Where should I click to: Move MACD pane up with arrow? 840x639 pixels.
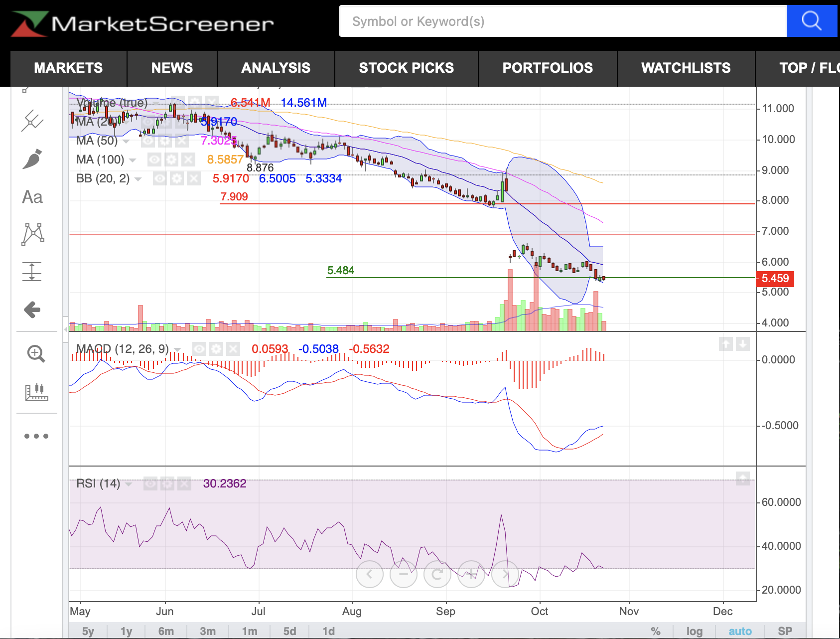point(726,344)
